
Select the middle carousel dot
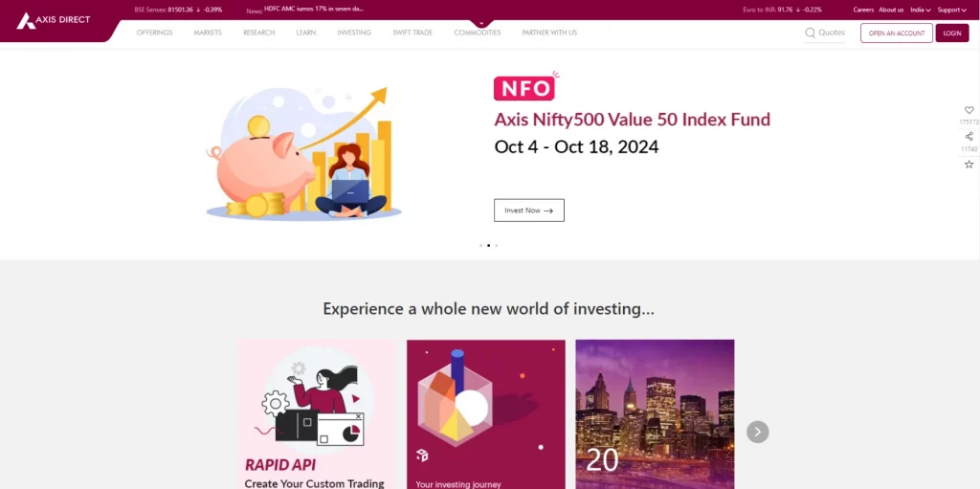click(x=489, y=245)
